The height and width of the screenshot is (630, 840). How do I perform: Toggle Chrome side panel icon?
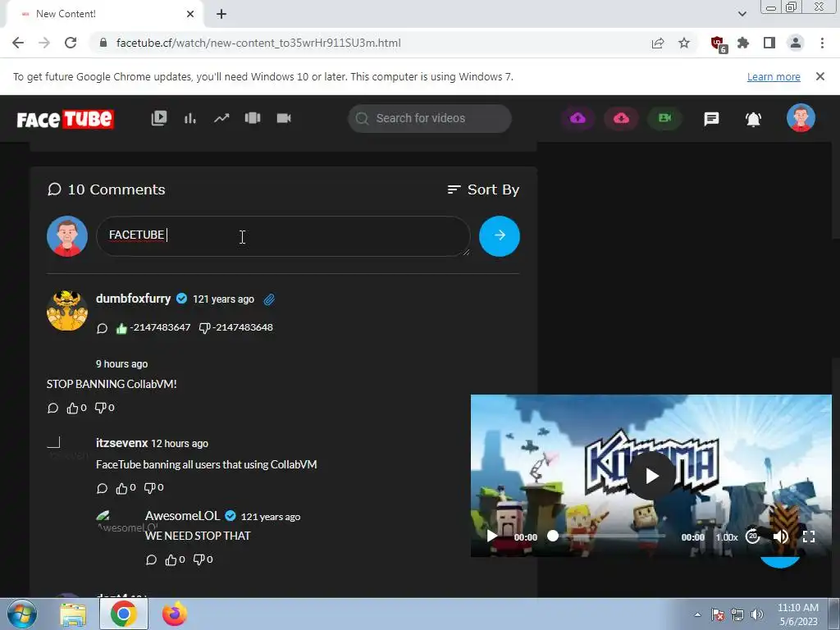(769, 43)
